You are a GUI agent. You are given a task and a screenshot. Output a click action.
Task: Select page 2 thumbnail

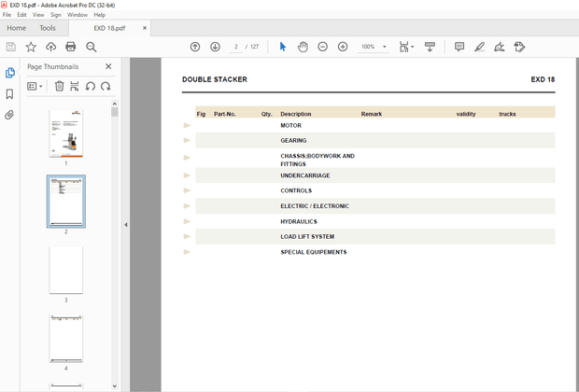click(x=66, y=202)
